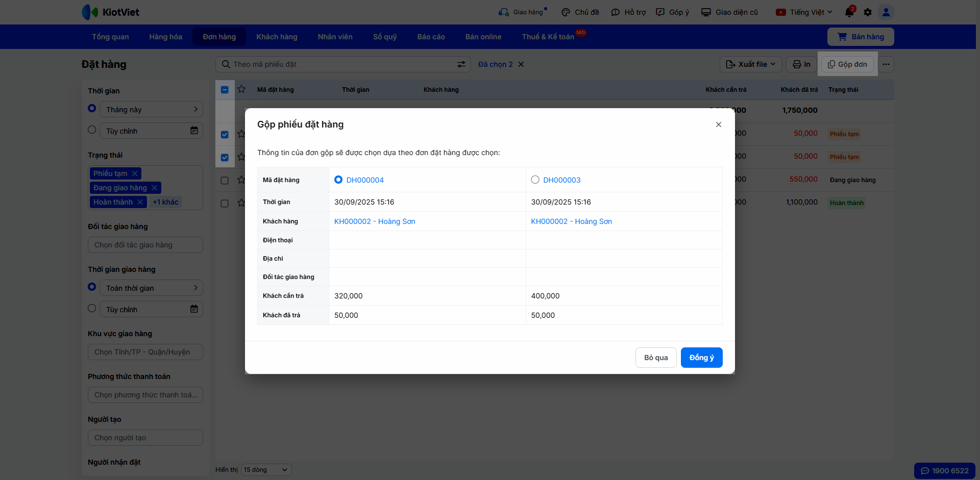
Task: Select order DH000003 radio button
Action: 535,180
